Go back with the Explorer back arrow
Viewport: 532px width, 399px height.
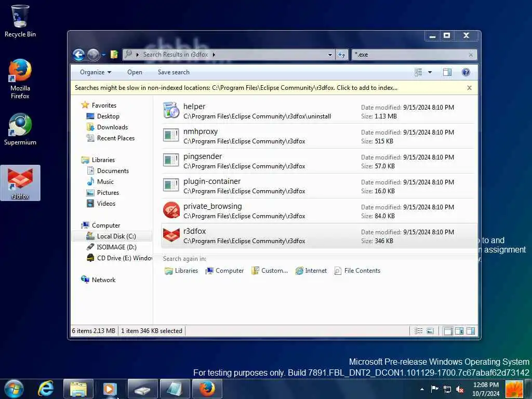point(79,55)
